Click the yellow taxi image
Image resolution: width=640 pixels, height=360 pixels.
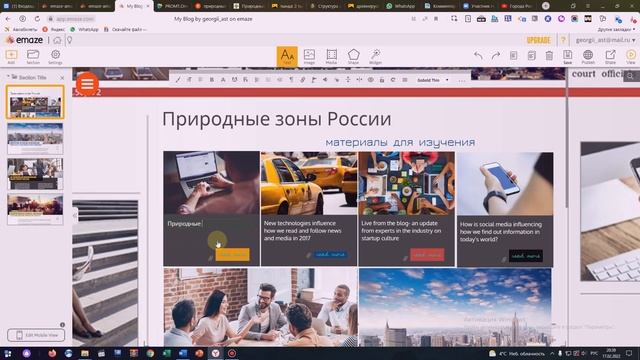[309, 183]
